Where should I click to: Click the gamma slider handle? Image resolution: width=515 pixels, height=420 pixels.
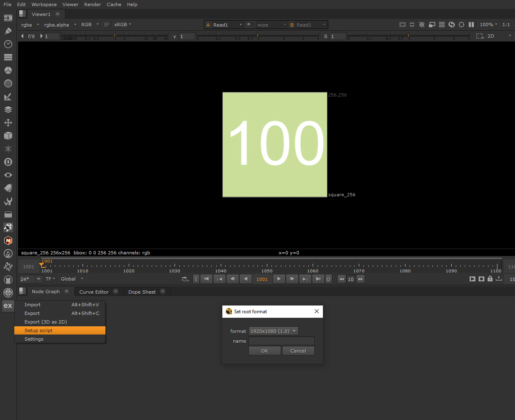click(x=258, y=36)
